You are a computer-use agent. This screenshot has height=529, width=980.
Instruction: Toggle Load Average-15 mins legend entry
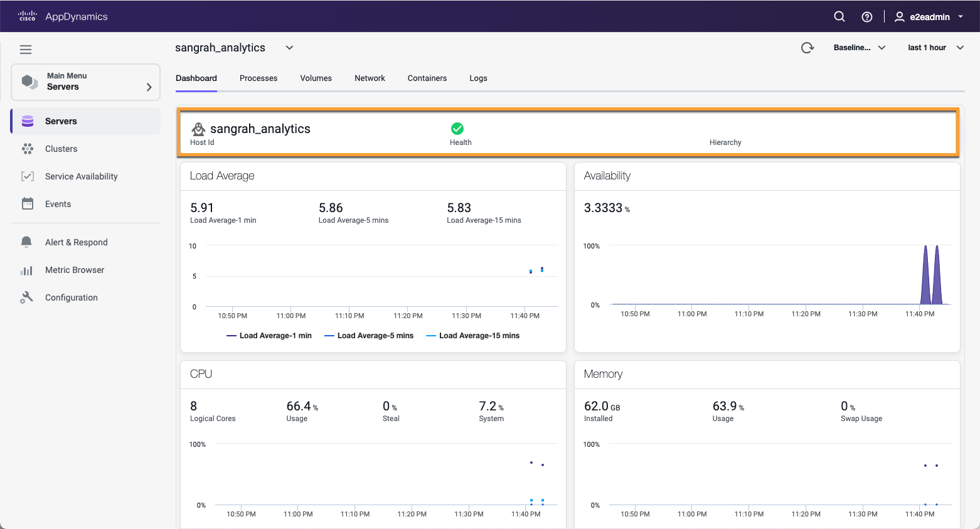[473, 336]
